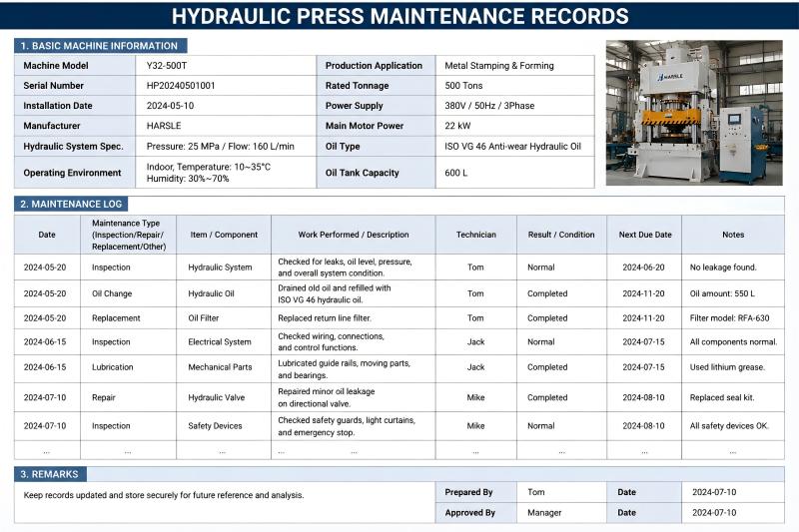Image resolution: width=799 pixels, height=532 pixels.
Task: Click the 'Work Performed / Description' column header
Action: coord(354,235)
